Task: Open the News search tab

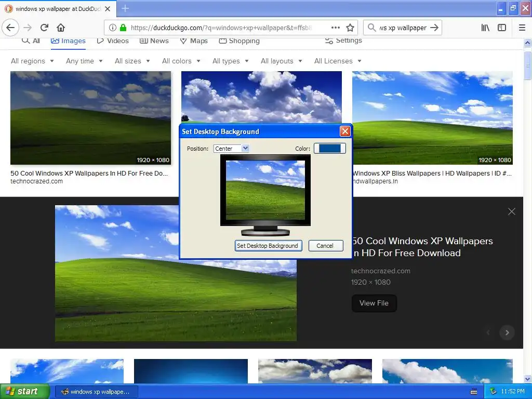Action: (154, 41)
